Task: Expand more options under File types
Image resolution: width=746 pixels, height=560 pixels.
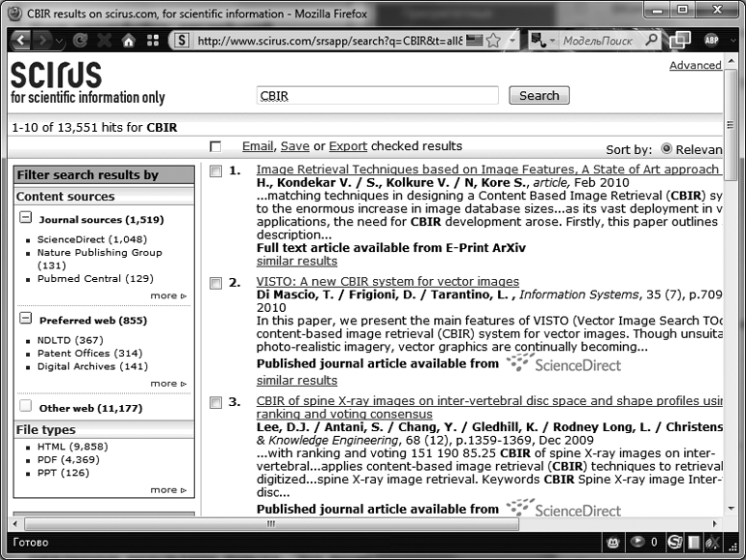Action: coord(168,490)
